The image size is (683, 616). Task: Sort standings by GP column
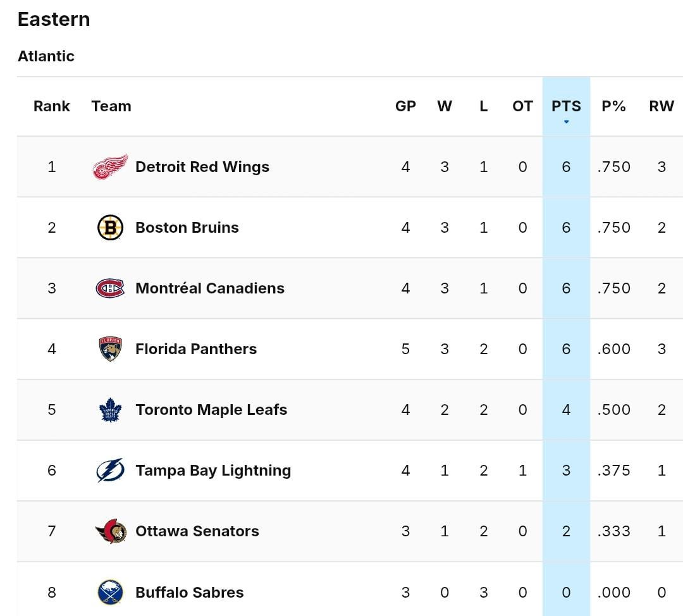(405, 106)
